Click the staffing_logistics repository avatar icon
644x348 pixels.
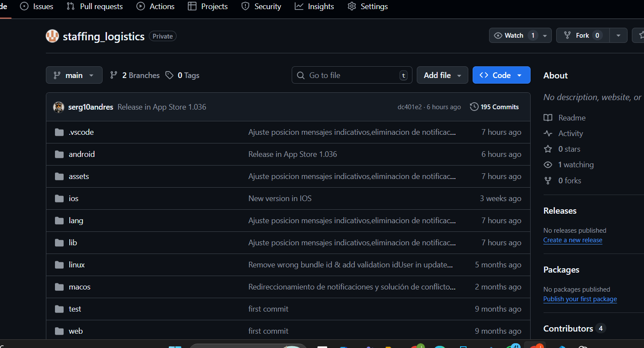point(52,36)
